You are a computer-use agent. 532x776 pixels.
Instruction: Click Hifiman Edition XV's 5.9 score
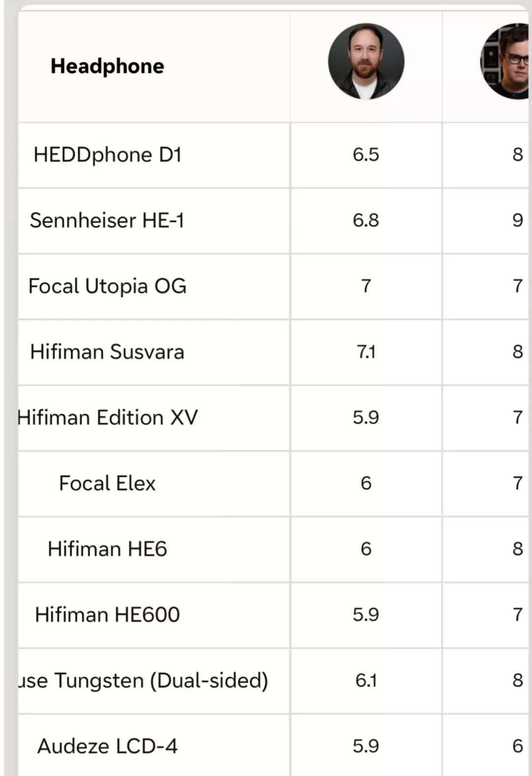coord(366,418)
